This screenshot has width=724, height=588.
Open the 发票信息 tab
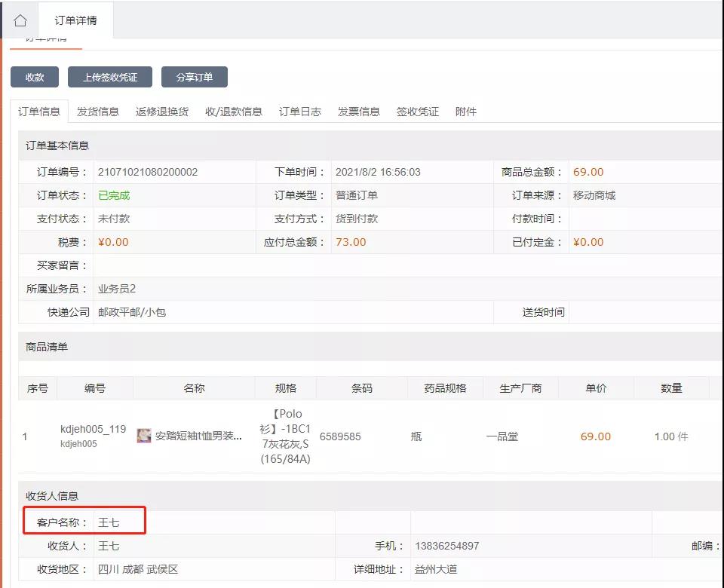(359, 112)
